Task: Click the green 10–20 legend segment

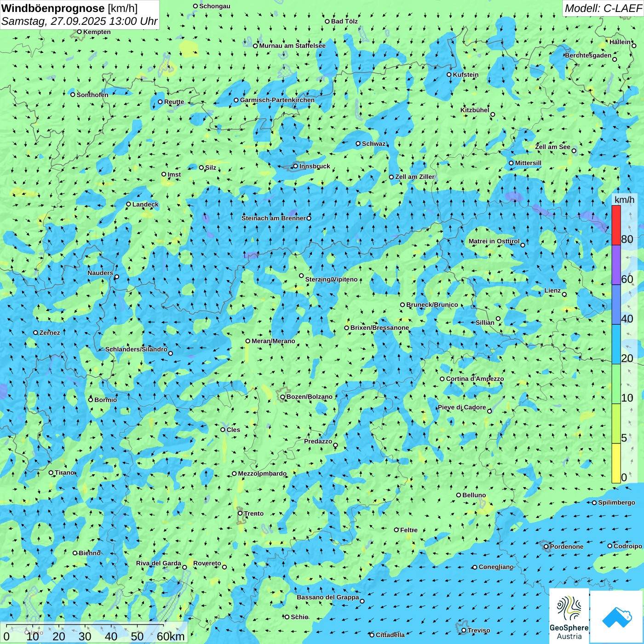Action: tap(616, 384)
